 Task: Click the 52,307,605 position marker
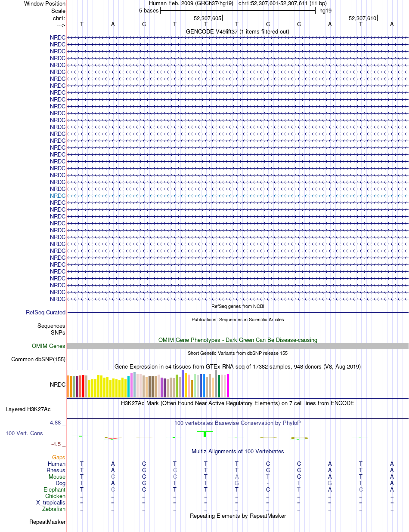pos(208,18)
